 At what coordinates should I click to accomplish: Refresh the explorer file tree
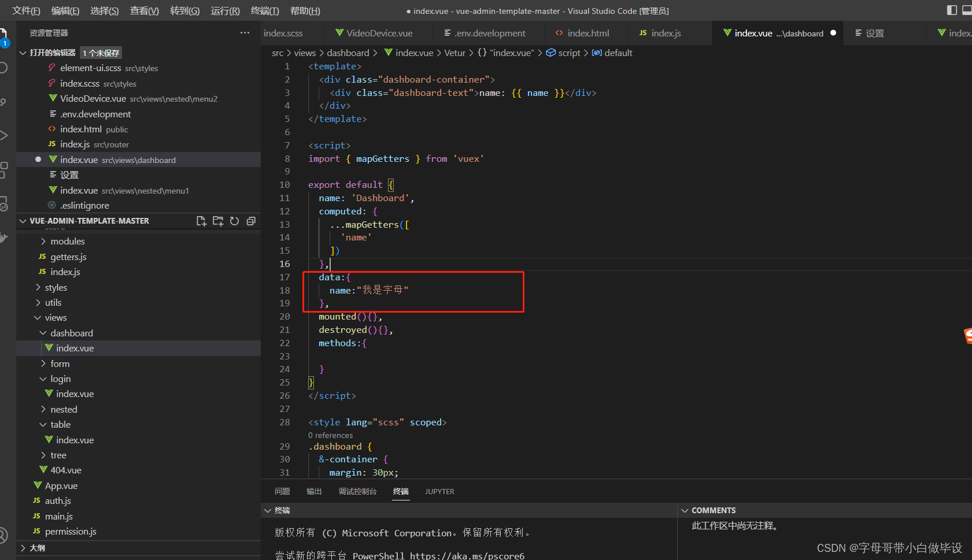click(x=234, y=221)
